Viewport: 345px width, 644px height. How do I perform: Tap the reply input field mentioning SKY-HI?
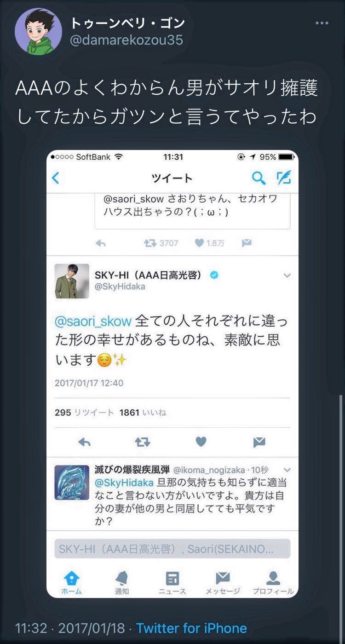(172, 549)
